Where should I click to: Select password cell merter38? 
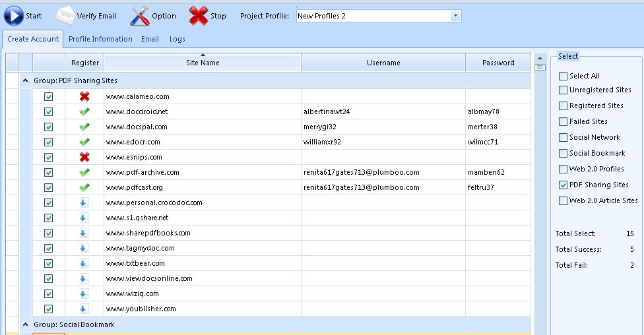tap(498, 127)
